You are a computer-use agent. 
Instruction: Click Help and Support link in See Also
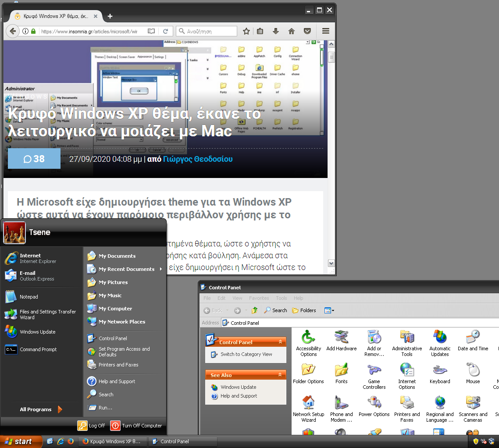coord(239,396)
